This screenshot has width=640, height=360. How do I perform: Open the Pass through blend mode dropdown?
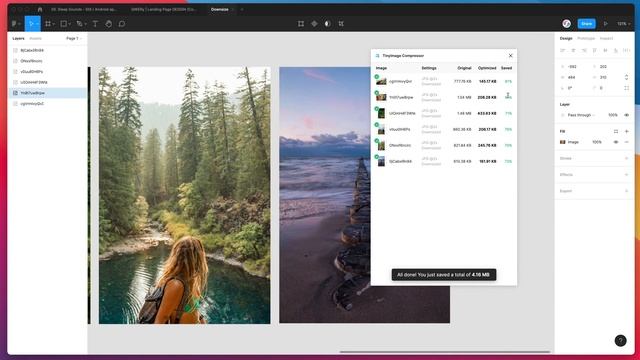pos(581,115)
